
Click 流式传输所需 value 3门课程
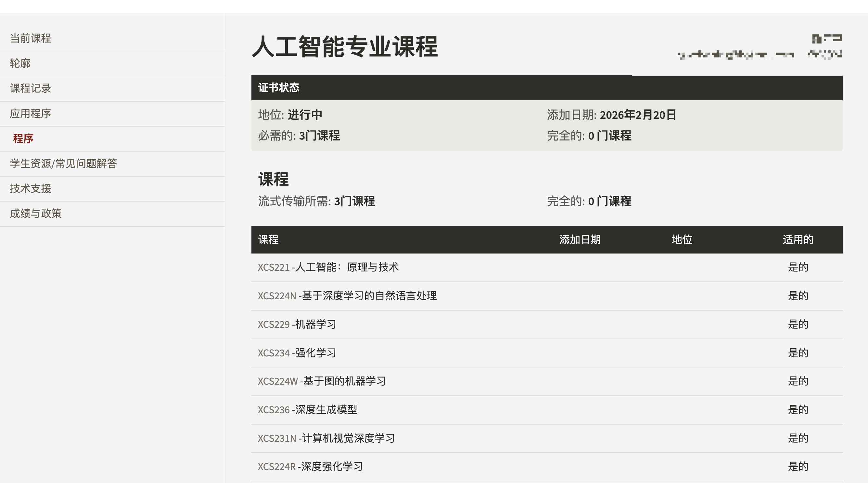tap(354, 201)
